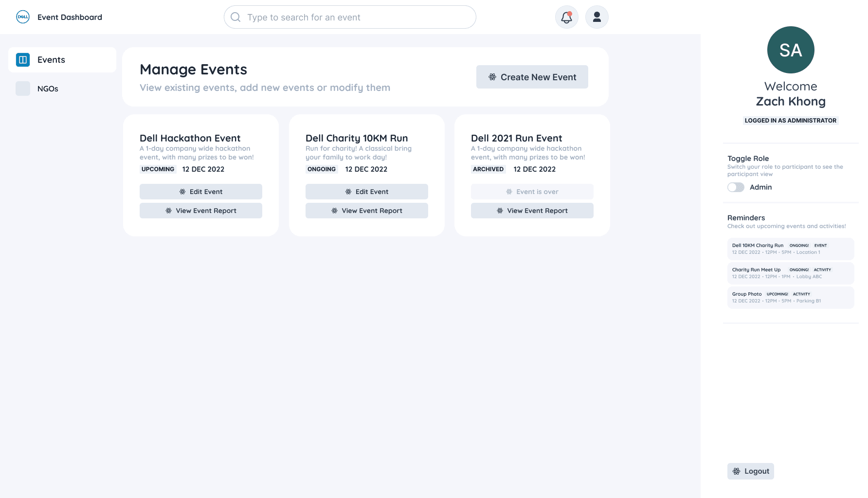This screenshot has height=498, width=868.
Task: Click the icon on Create New Event
Action: coord(492,77)
